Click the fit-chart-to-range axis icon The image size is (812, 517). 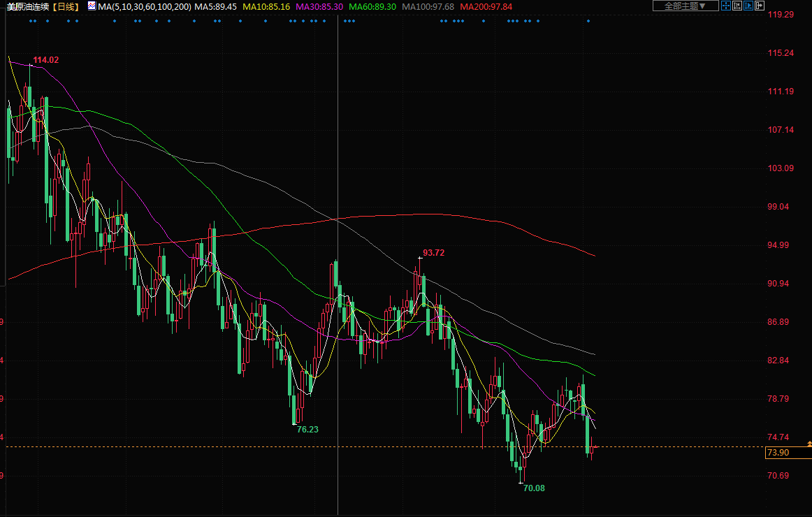(737, 6)
